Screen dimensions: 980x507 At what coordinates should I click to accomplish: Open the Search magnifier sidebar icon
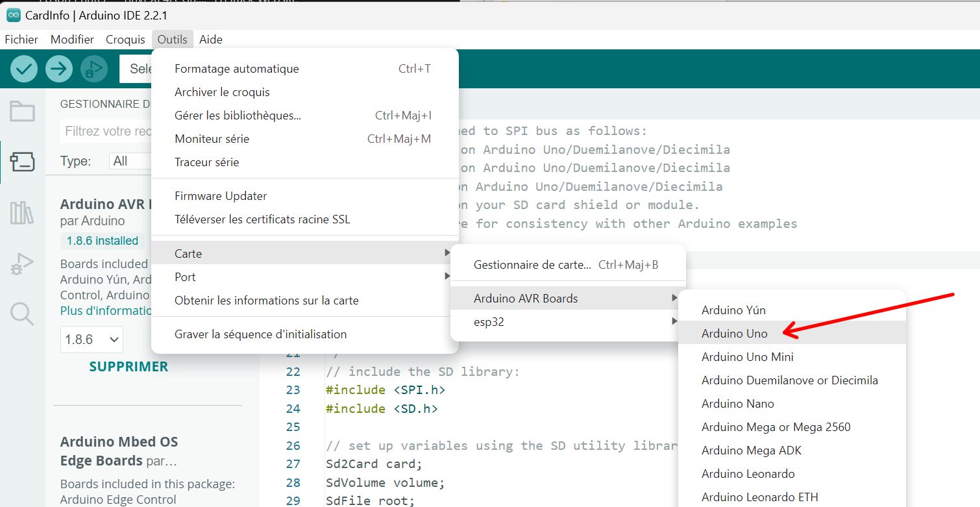tap(22, 314)
